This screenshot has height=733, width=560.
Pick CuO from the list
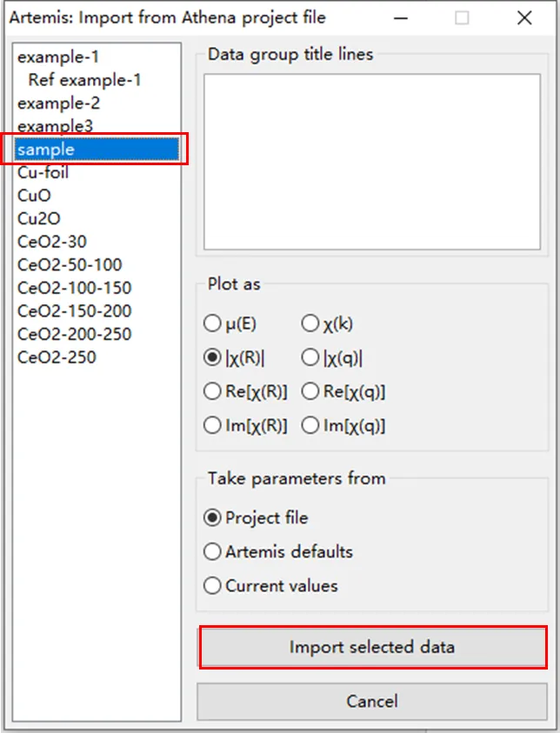[35, 196]
